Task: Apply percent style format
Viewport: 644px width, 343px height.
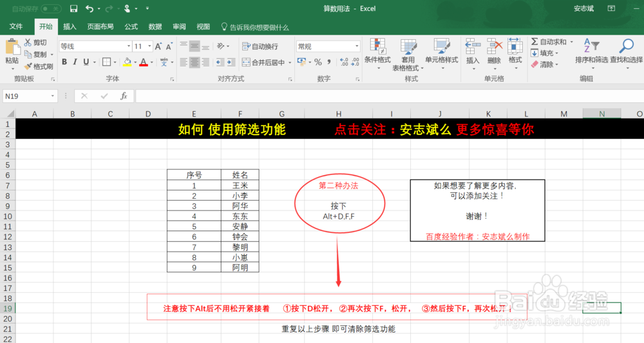Action: (x=318, y=62)
